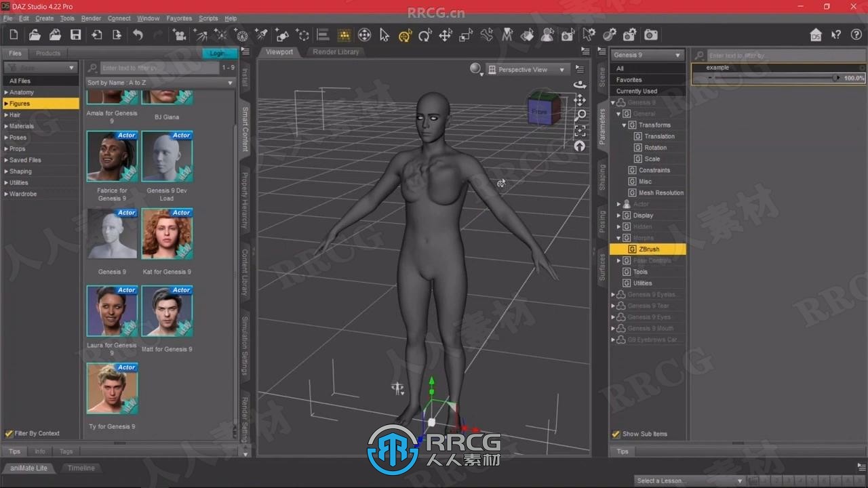Create a new camera
The width and height of the screenshot is (868, 488).
click(x=180, y=35)
